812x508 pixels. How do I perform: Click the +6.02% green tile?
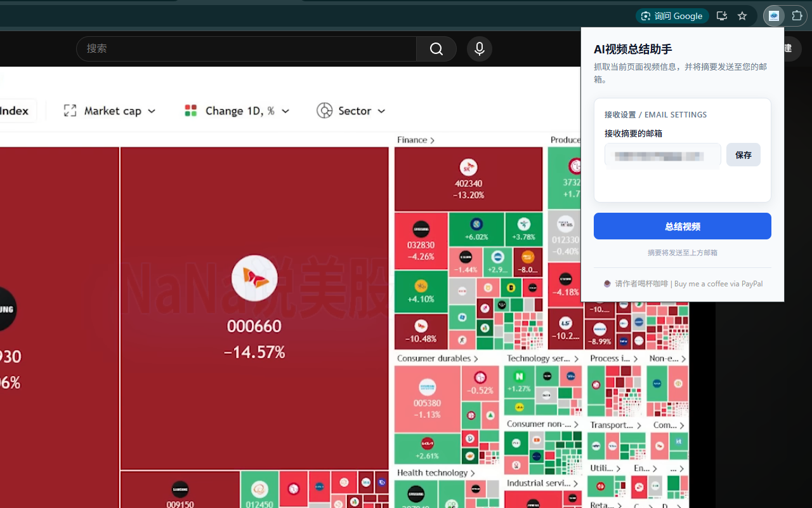pyautogui.click(x=476, y=230)
